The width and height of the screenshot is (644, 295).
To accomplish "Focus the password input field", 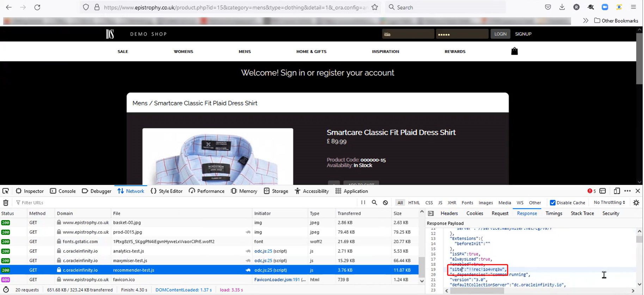I will click(462, 34).
